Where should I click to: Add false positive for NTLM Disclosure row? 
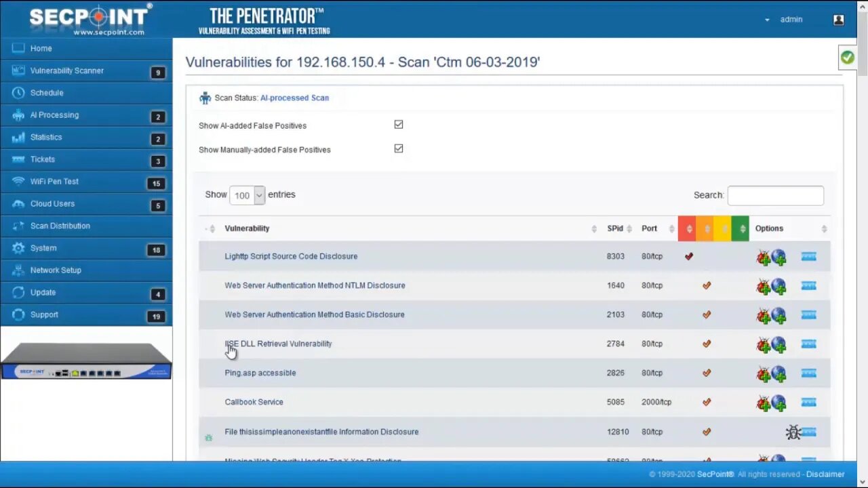(x=764, y=287)
